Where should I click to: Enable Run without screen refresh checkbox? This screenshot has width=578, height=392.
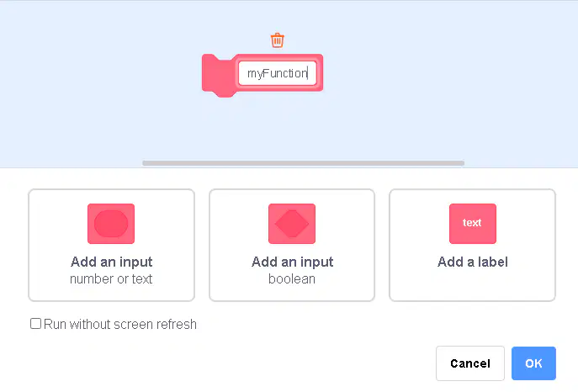35,324
